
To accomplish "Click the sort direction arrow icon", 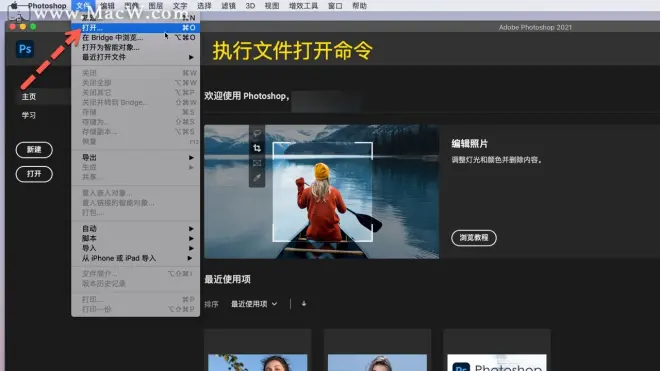I will click(304, 304).
